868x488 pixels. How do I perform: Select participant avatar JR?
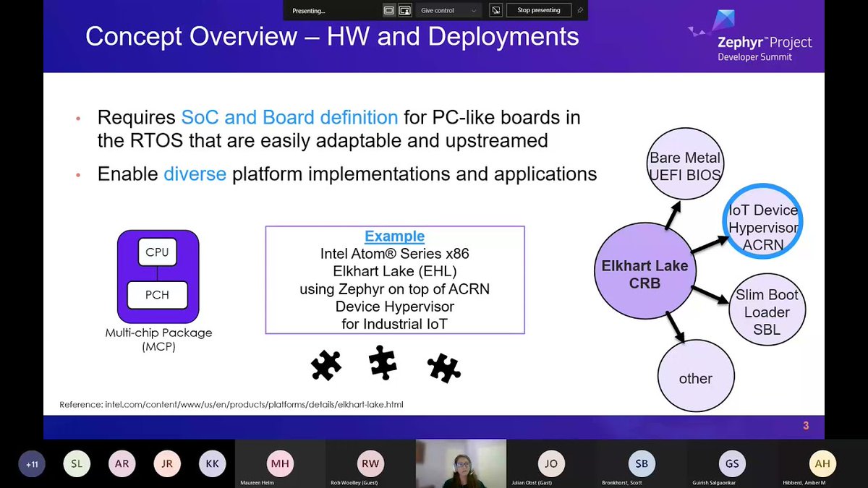(x=166, y=464)
